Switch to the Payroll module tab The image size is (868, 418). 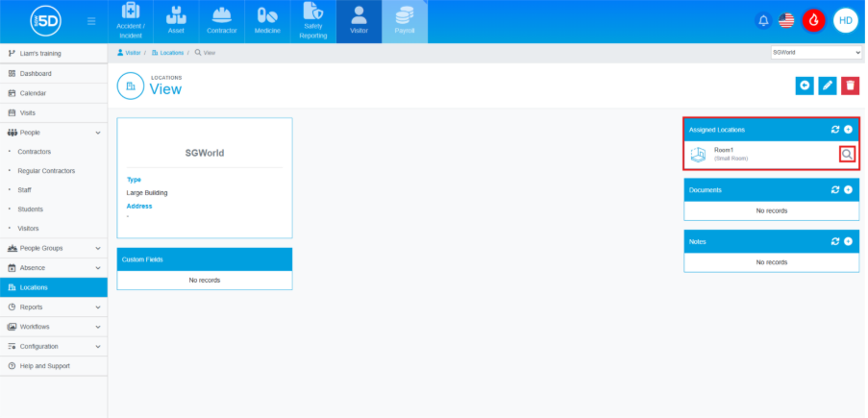pos(405,21)
